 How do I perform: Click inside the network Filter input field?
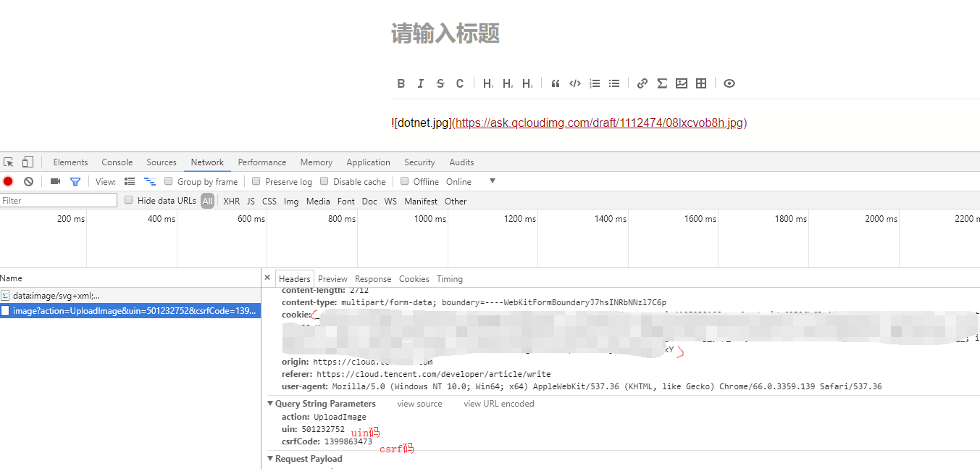tap(58, 200)
